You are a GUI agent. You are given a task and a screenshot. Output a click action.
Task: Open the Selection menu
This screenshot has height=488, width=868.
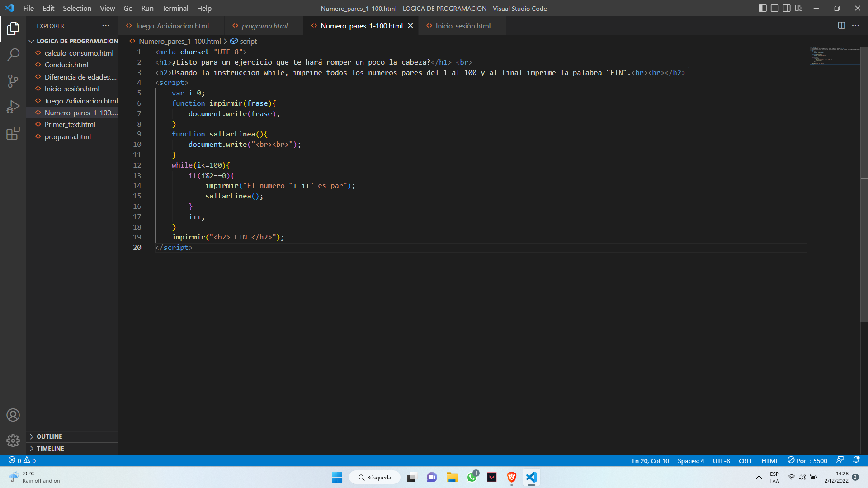tap(77, 8)
